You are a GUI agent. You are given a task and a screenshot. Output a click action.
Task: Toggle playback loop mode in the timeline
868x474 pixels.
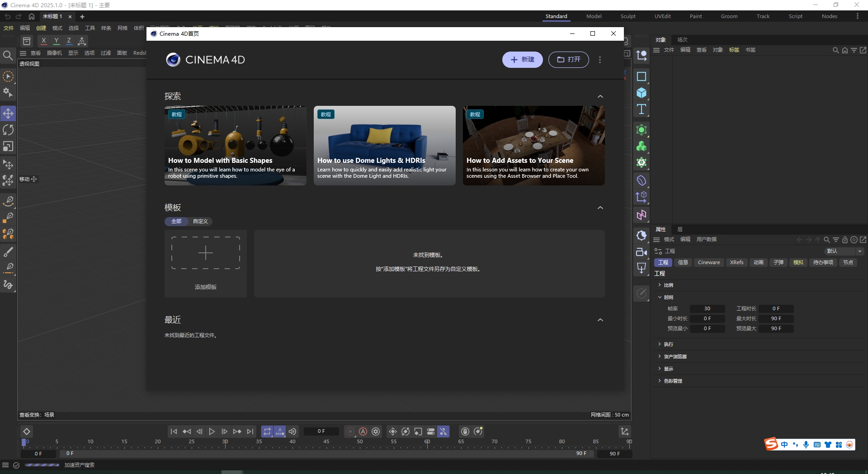tap(267, 431)
